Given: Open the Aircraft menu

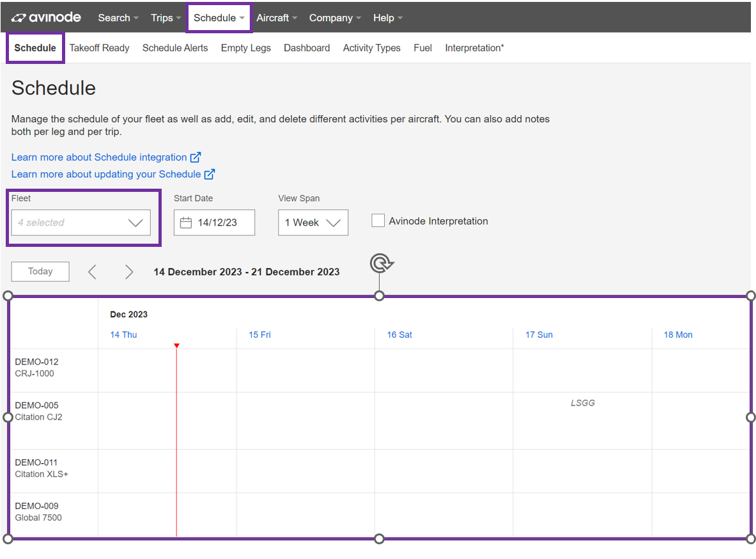Looking at the screenshot, I should 277,18.
